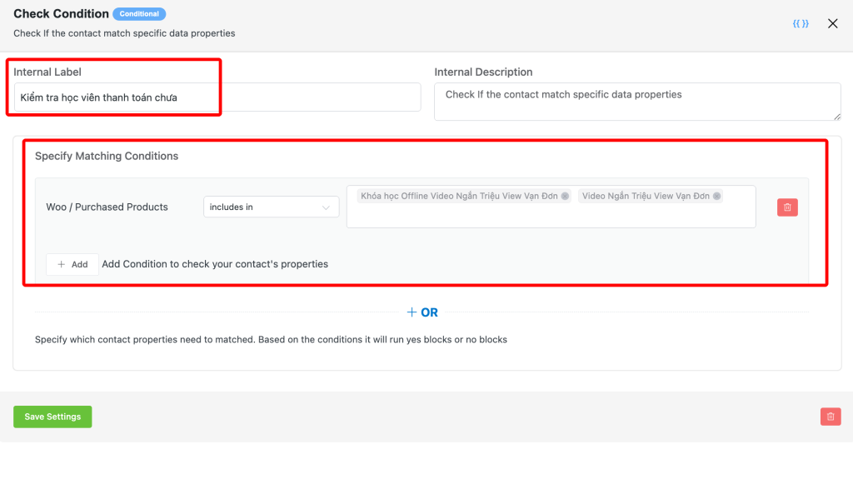Open the smart codes curly braces icon
This screenshot has height=504, width=853.
[x=801, y=24]
